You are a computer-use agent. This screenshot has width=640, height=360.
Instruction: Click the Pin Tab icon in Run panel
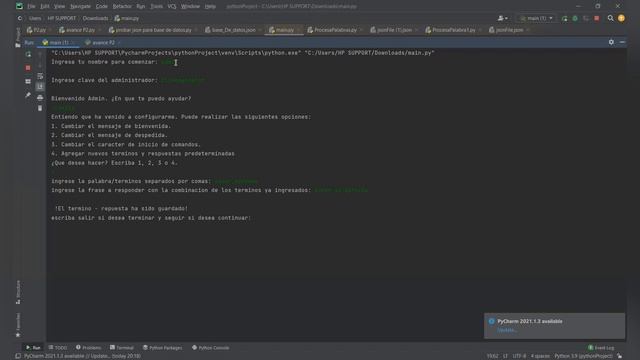click(x=28, y=95)
